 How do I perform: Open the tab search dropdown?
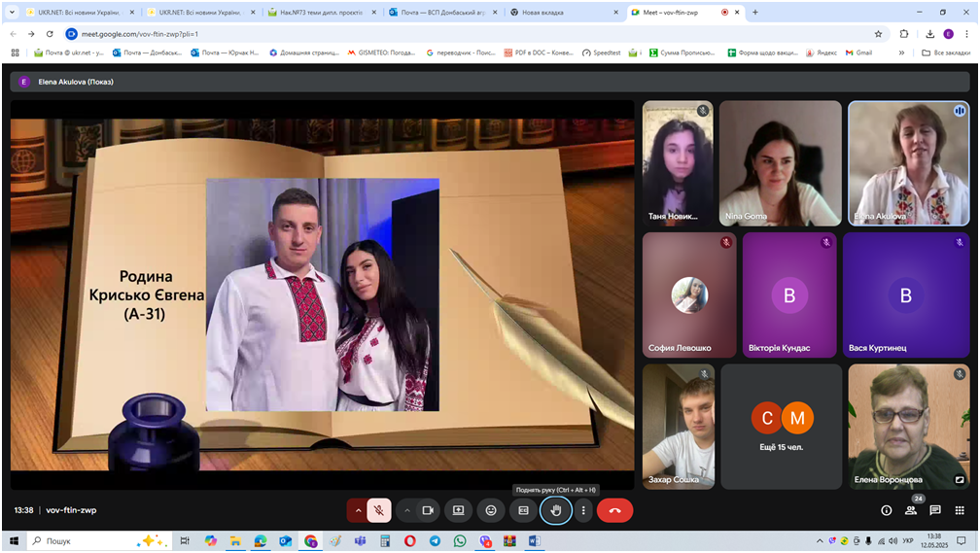[12, 12]
